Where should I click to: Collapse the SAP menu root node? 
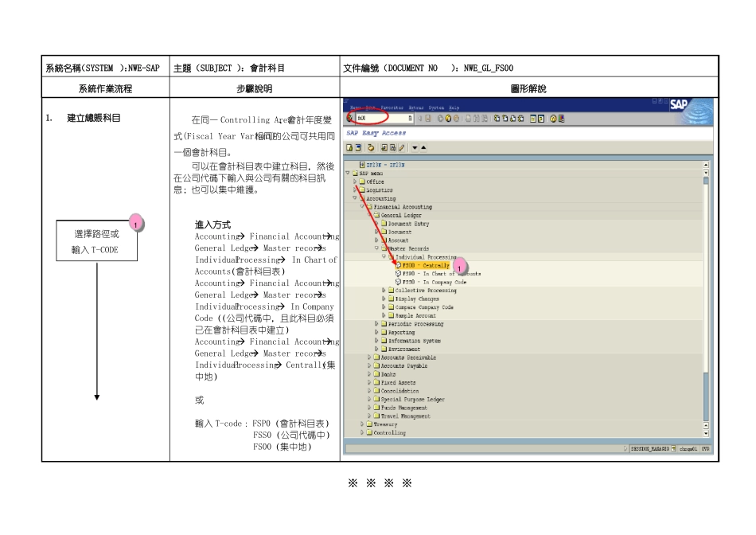pos(348,173)
